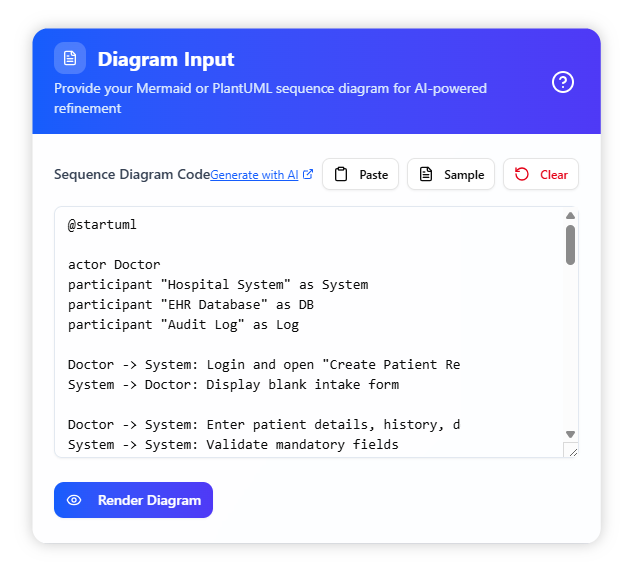Open help with the question mark icon
Viewport: 631px width, 572px height.
(x=563, y=82)
